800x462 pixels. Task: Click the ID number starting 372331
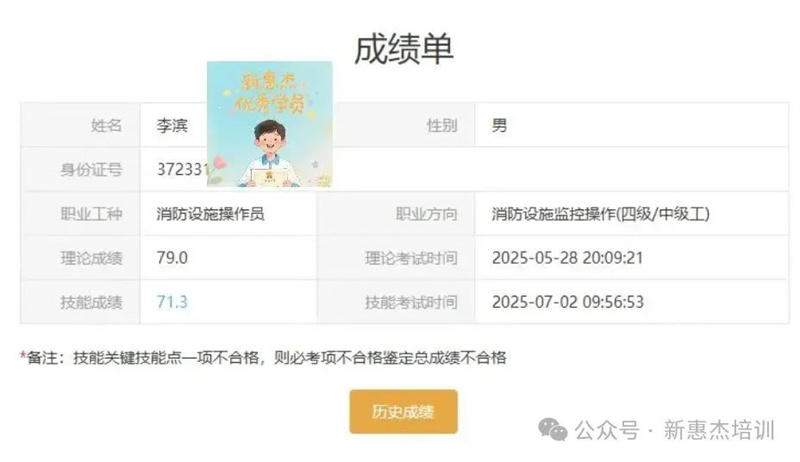[182, 169]
